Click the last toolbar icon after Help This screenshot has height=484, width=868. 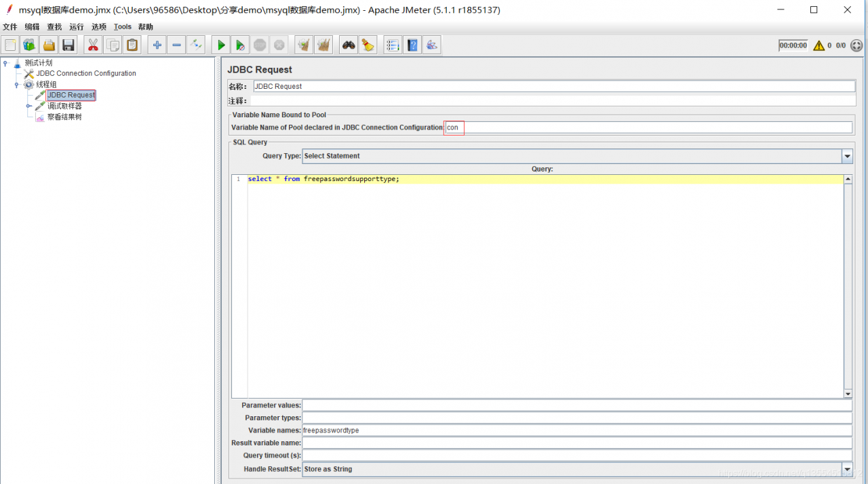point(432,45)
